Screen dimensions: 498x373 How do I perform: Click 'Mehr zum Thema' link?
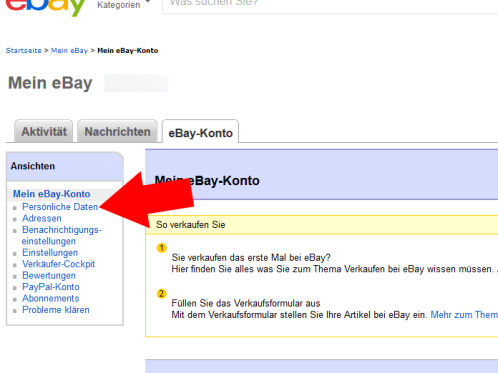coord(464,315)
